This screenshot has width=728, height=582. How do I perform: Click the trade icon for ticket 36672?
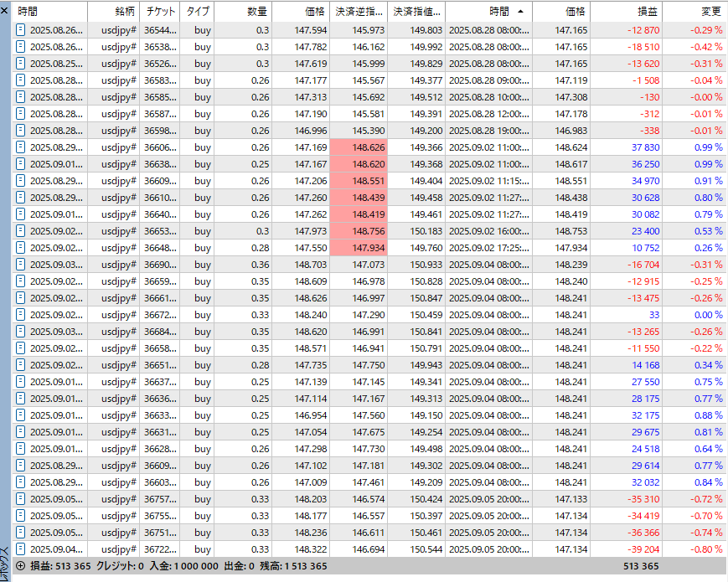pyautogui.click(x=20, y=315)
